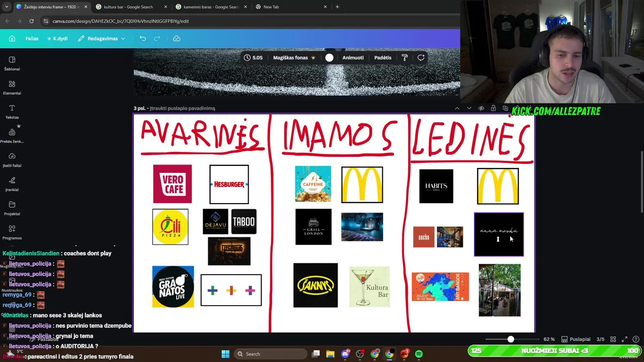
Task: Open Magiškas fonas option
Action: click(x=294, y=58)
